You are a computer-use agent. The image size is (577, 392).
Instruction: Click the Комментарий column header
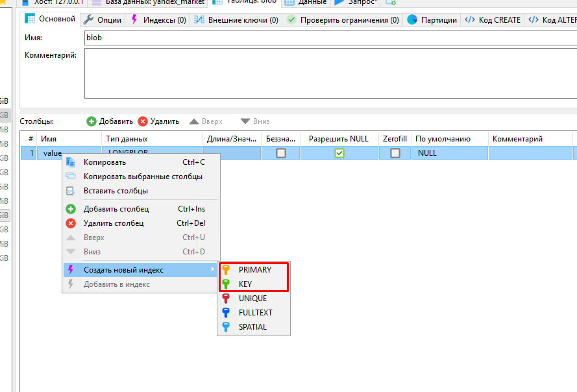click(x=530, y=139)
